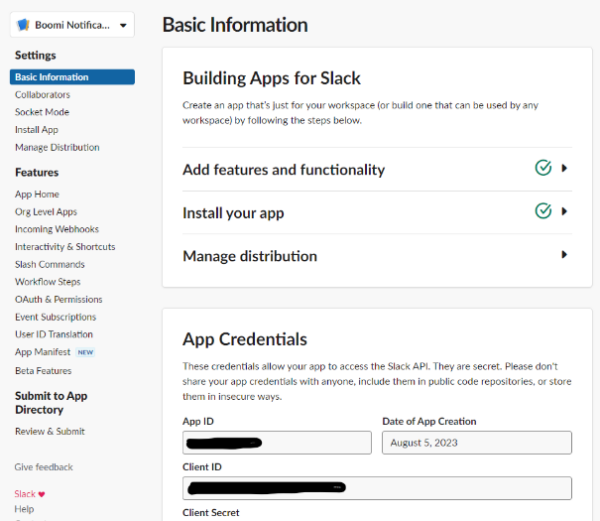Select Basic Information in Settings sidebar
The height and width of the screenshot is (521, 600).
click(72, 77)
